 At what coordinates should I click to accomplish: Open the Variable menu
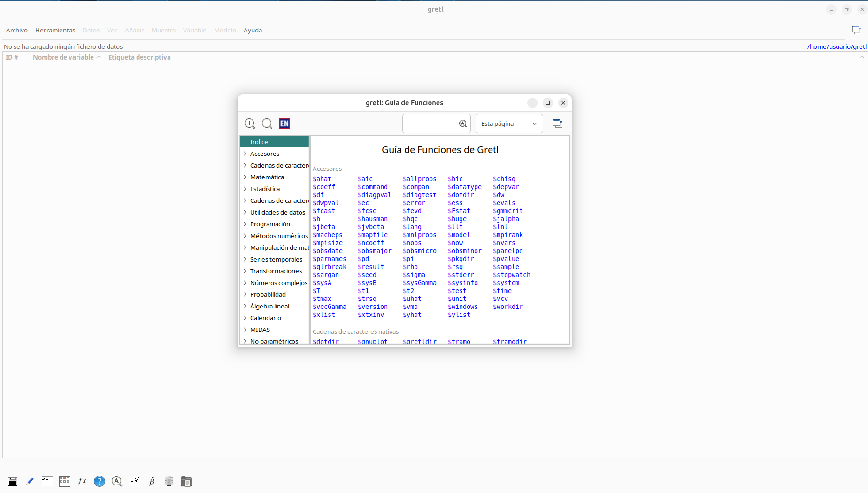click(194, 30)
